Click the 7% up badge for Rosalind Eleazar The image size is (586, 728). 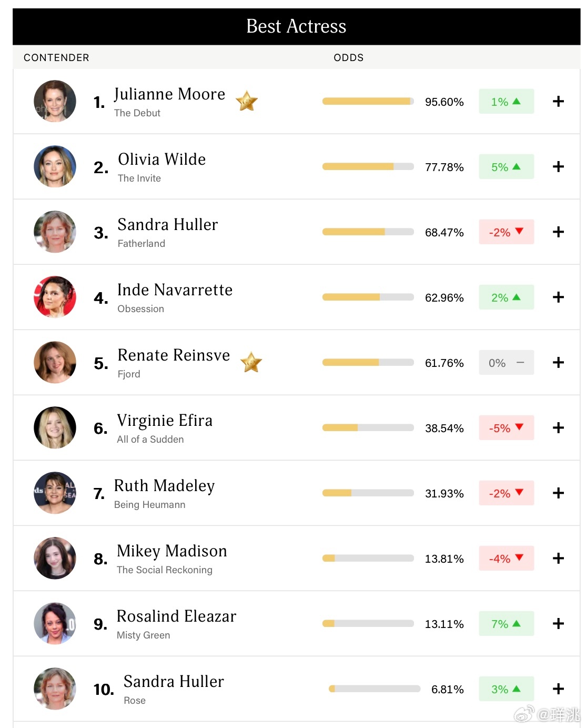pyautogui.click(x=506, y=624)
